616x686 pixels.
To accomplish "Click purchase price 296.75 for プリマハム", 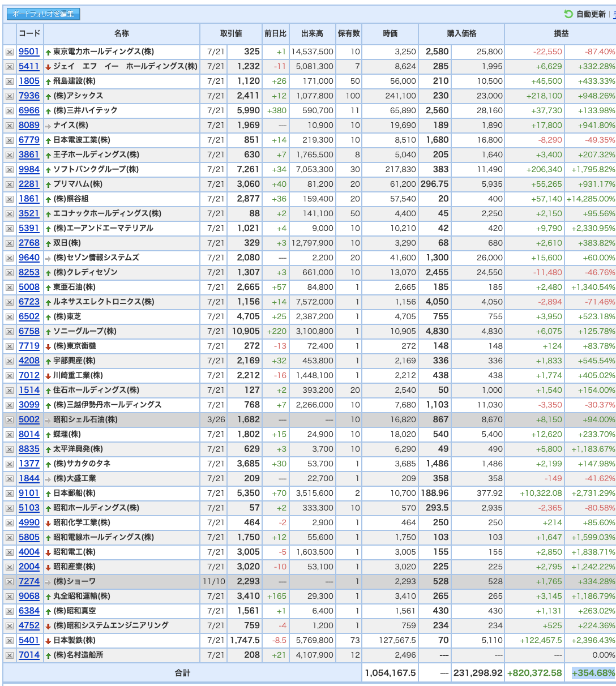I will point(435,184).
